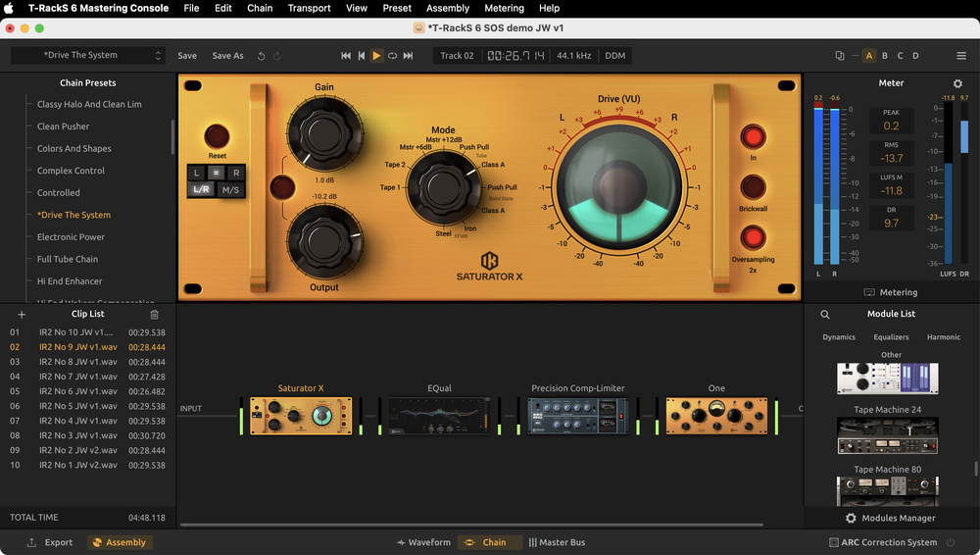Open Meter settings gear

tap(957, 83)
